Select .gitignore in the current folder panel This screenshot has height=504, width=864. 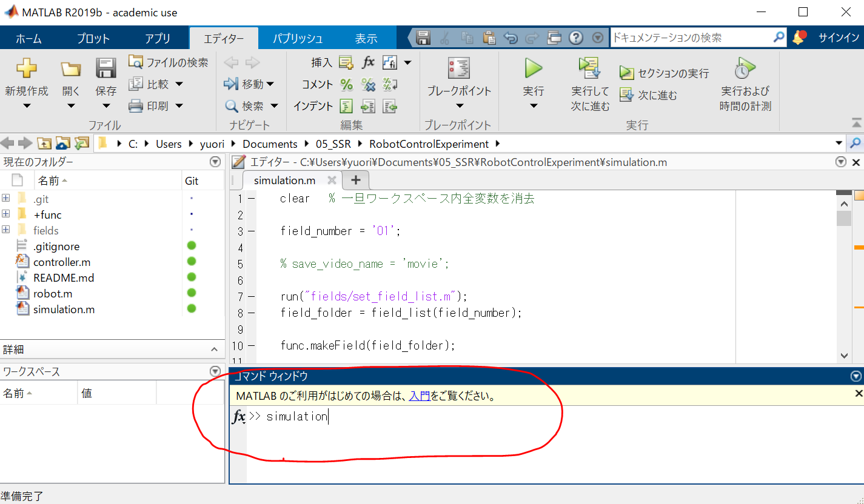[x=56, y=247]
